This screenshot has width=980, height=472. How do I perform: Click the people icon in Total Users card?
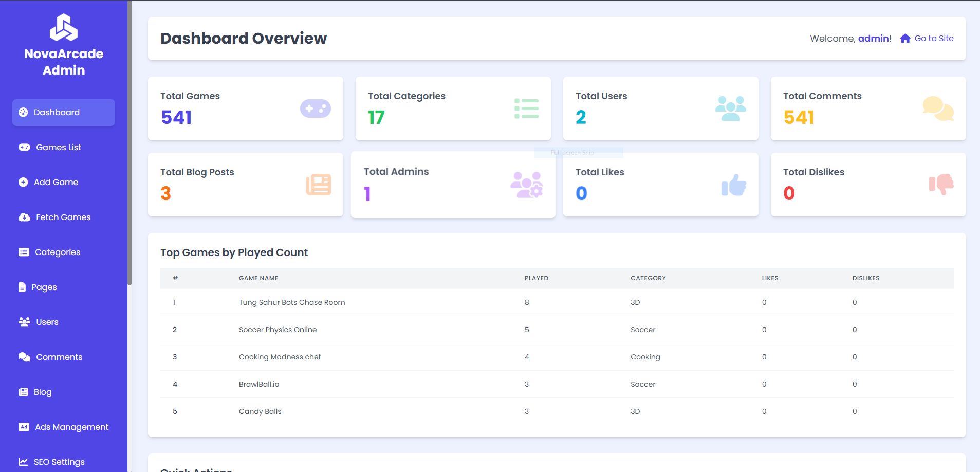tap(730, 108)
